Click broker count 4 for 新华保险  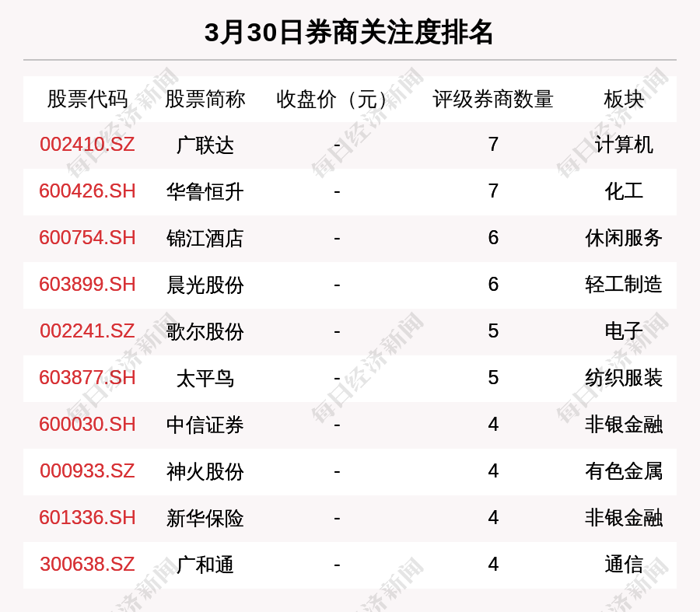point(493,518)
